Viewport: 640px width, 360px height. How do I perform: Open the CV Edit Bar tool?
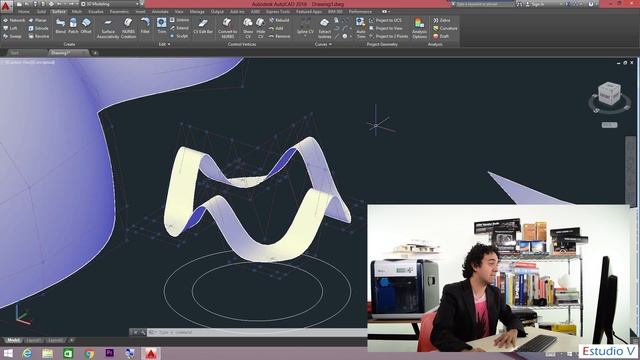203,26
